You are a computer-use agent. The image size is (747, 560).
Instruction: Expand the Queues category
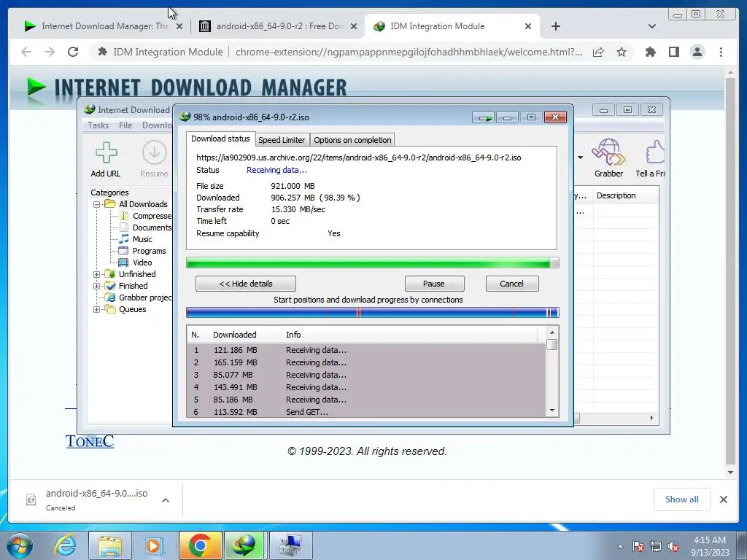tap(97, 309)
